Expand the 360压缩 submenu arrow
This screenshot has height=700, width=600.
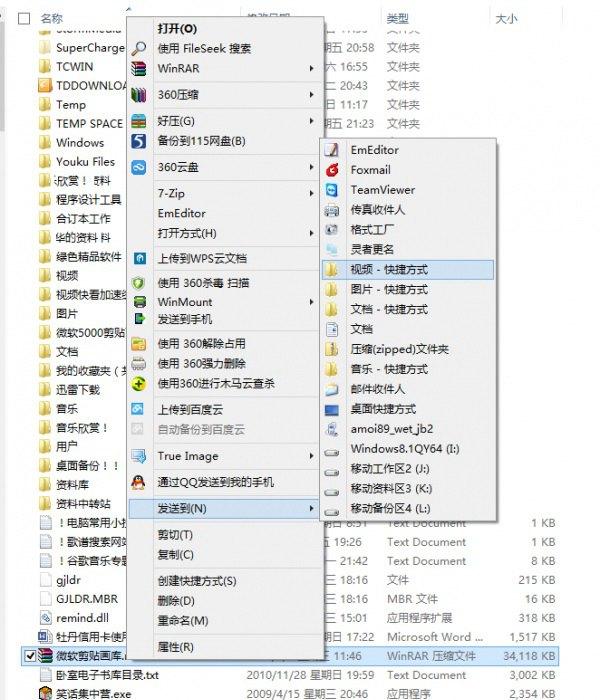point(311,95)
